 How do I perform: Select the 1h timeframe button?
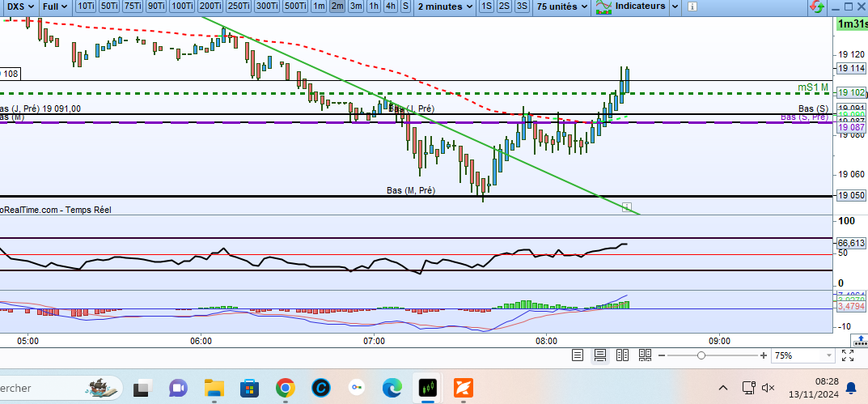coord(375,6)
